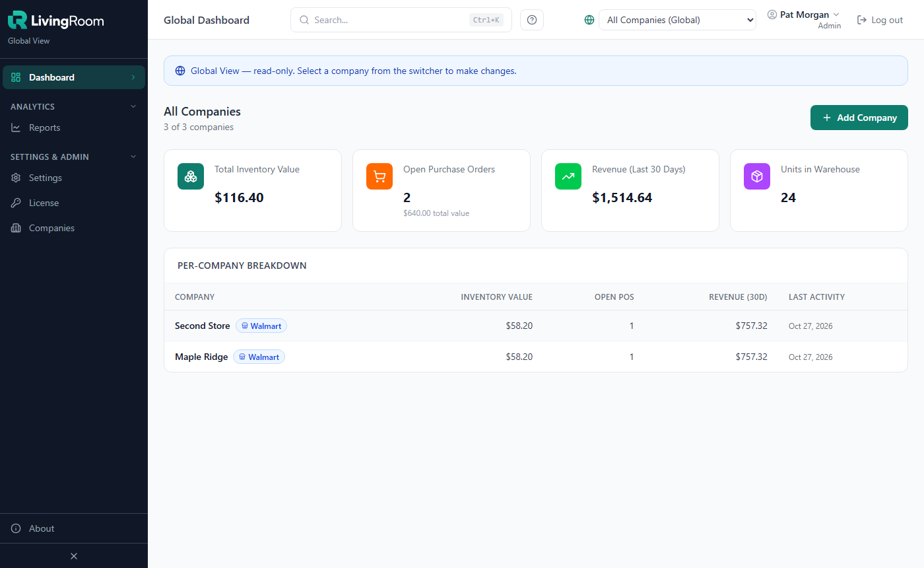Open the Maple Ridge company row
Screen dimensions: 924x568
(536, 357)
